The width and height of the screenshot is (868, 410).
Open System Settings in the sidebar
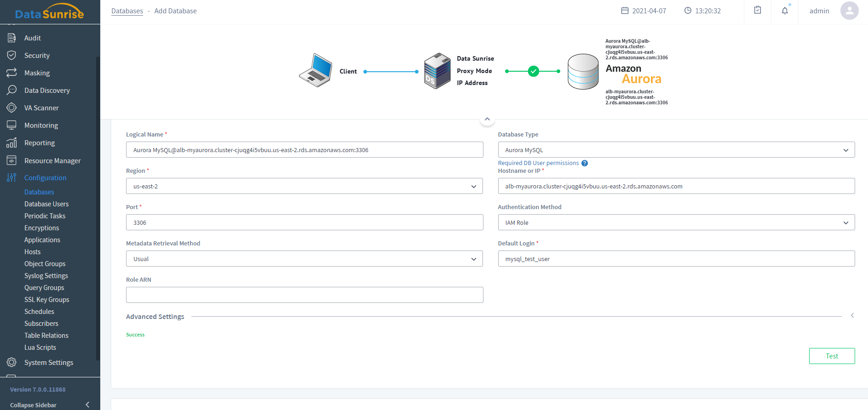(49, 363)
